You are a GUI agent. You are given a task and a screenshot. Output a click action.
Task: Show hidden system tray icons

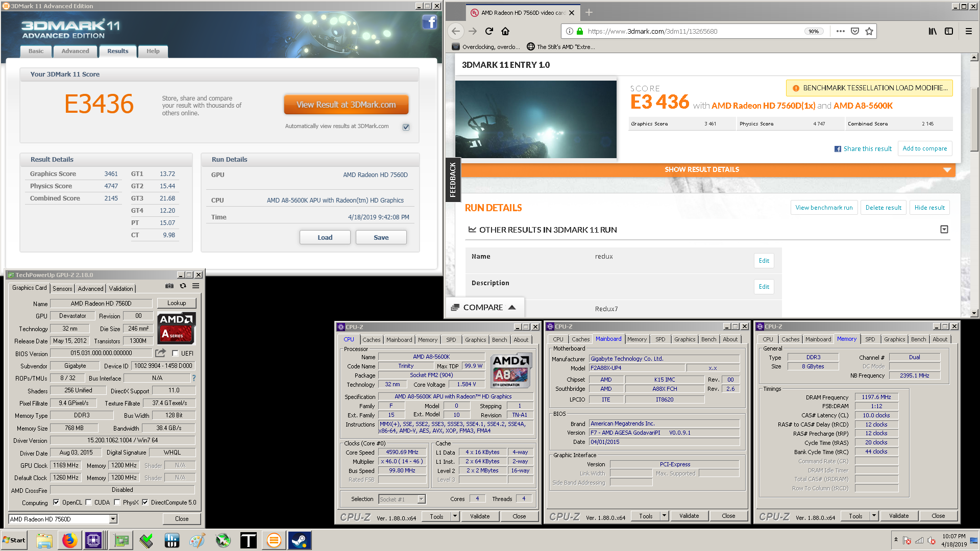[896, 539]
